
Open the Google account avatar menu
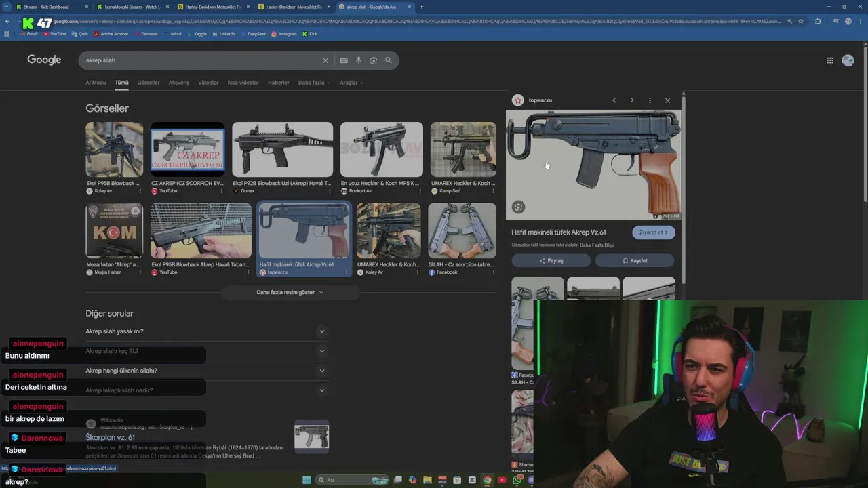click(x=848, y=60)
